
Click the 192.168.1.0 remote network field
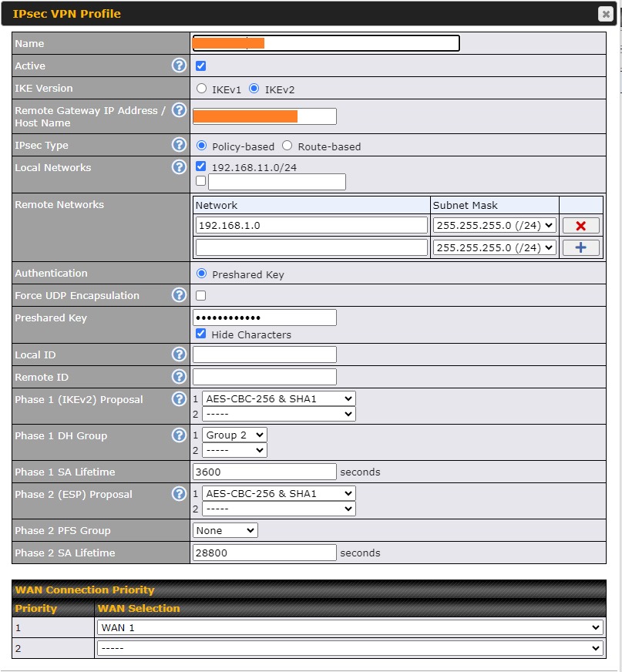click(311, 226)
